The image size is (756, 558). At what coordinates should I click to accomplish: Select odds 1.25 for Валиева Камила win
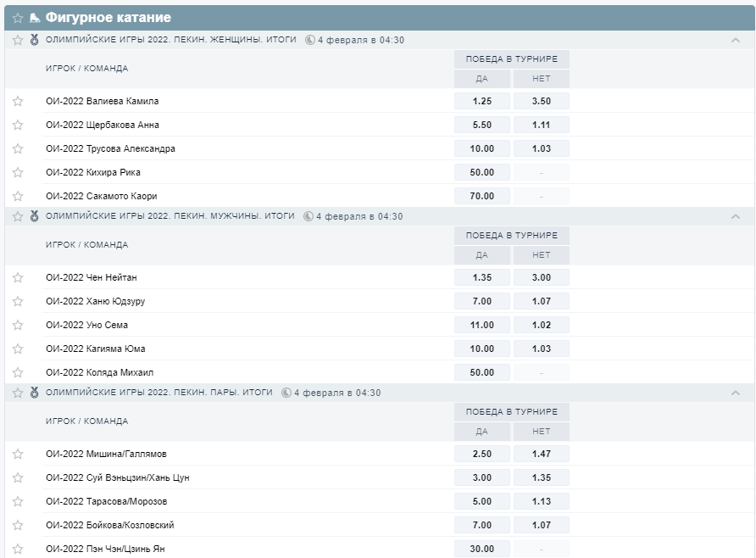pyautogui.click(x=482, y=101)
